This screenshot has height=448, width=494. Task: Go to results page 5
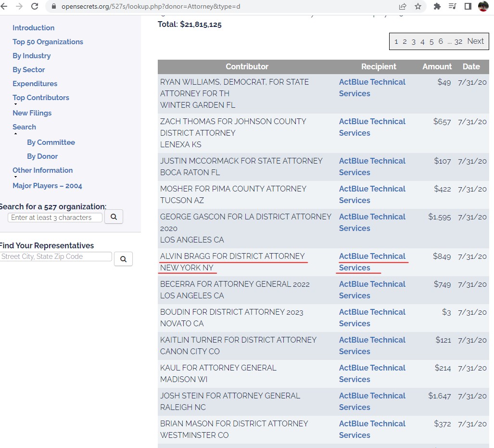tap(431, 41)
